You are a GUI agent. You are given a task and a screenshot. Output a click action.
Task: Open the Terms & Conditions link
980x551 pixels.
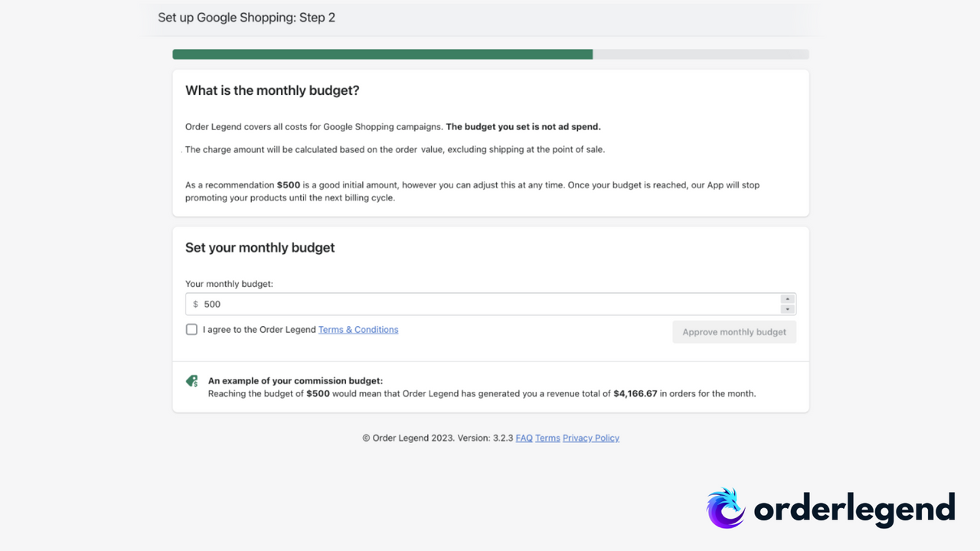pos(358,330)
